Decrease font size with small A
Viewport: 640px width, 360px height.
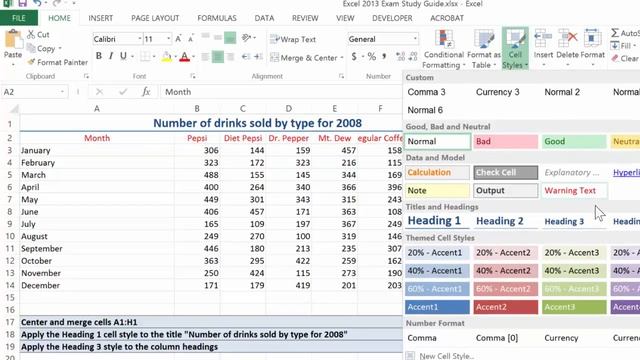(x=191, y=39)
